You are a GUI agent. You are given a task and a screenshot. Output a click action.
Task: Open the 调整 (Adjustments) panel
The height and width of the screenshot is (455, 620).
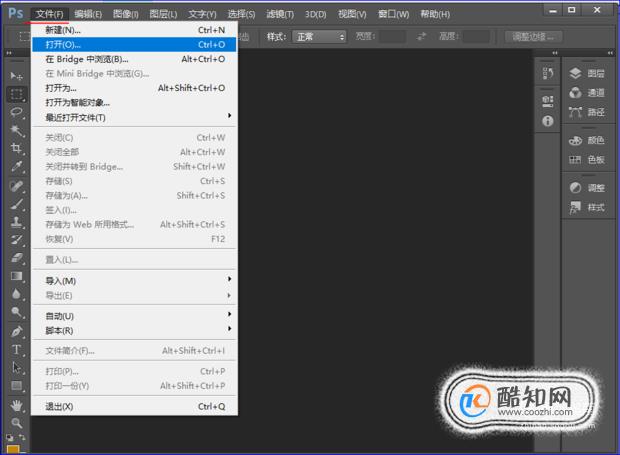pos(587,188)
